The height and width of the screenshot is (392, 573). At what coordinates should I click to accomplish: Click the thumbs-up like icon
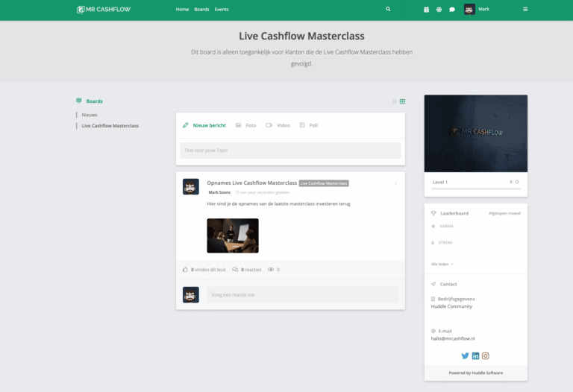(185, 269)
